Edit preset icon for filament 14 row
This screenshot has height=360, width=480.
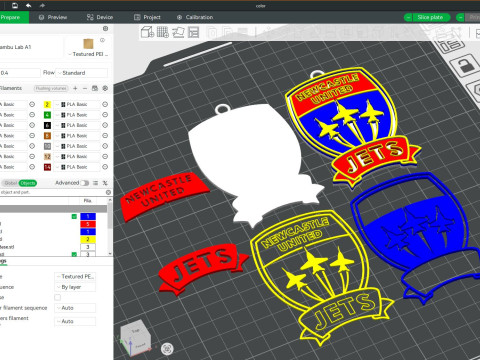coord(105,167)
